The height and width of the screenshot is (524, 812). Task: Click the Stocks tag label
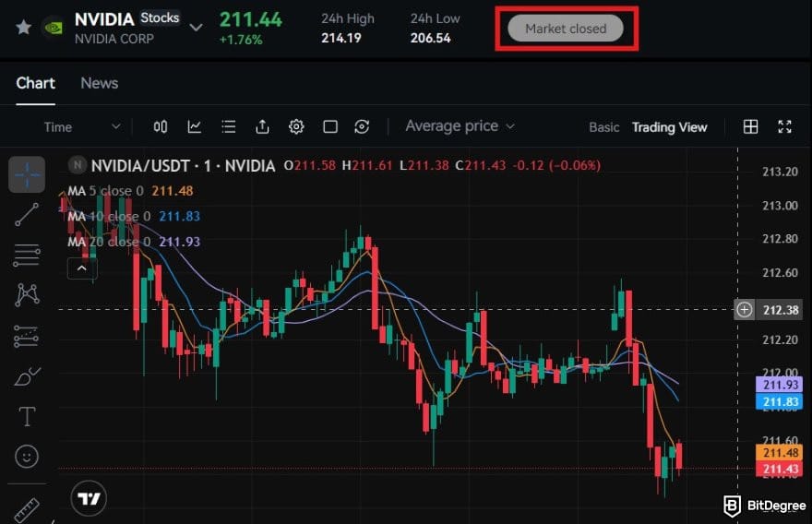160,18
